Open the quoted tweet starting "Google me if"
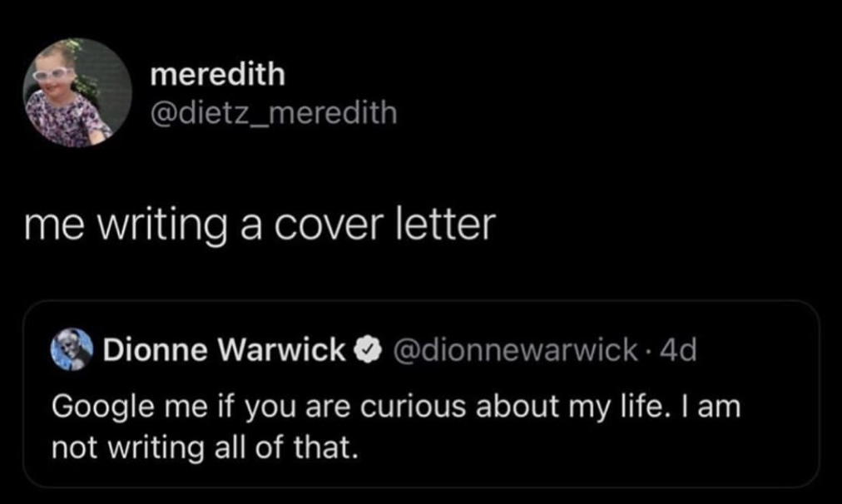842x504 pixels. coord(395,408)
